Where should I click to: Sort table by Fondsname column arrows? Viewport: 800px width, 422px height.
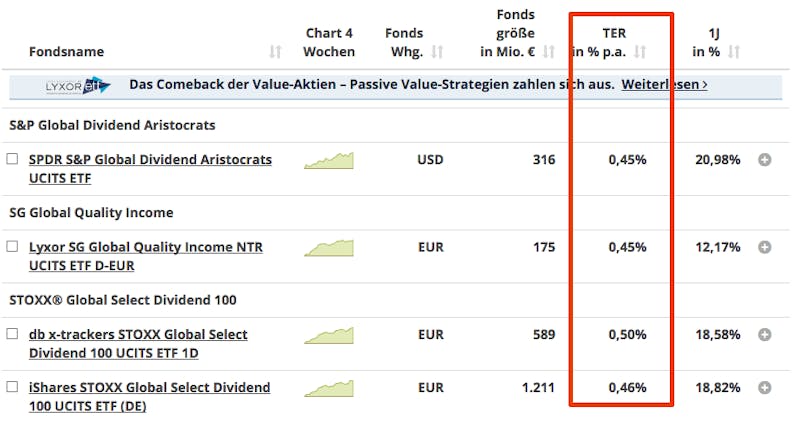tap(275, 52)
